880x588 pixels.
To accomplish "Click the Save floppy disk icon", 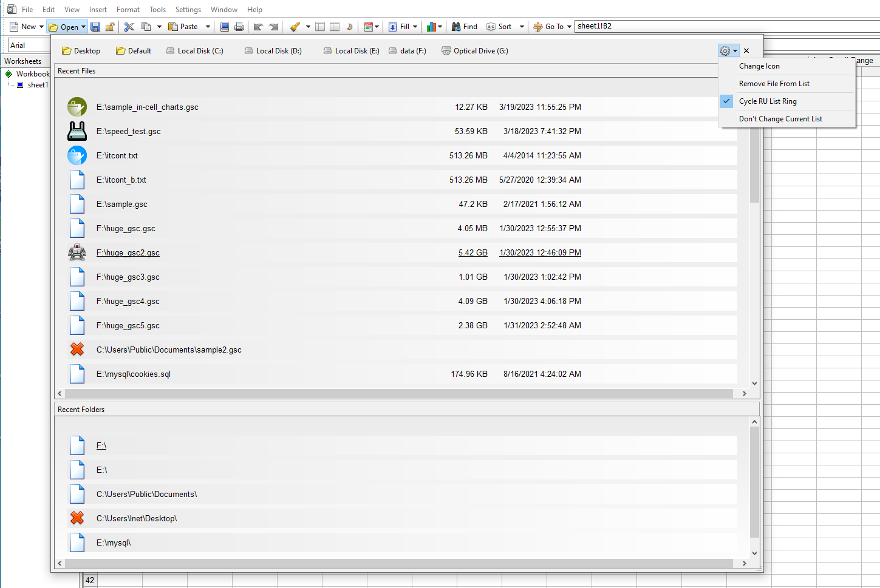I will point(95,27).
